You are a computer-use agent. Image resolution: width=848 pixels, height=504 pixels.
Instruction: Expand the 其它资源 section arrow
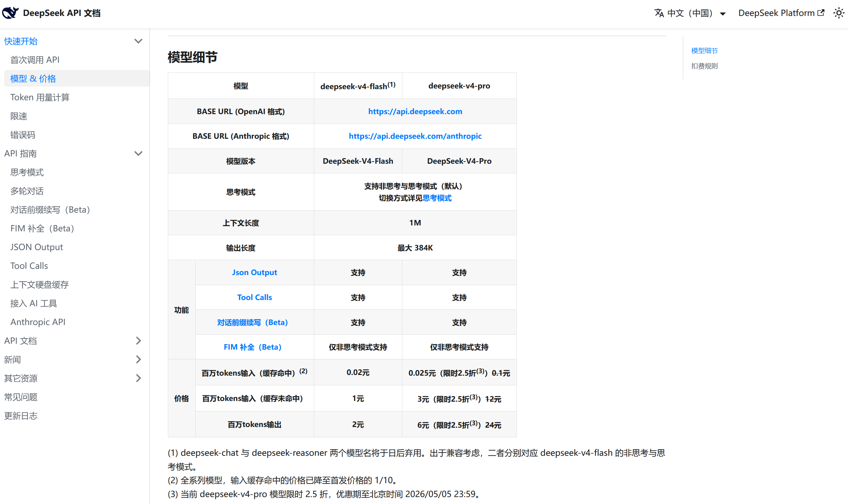coord(138,378)
